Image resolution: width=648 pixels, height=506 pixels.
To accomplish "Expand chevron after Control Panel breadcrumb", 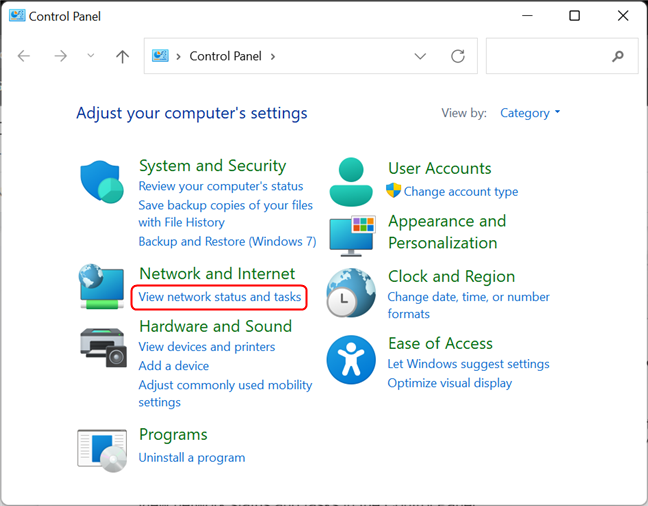I will point(273,57).
